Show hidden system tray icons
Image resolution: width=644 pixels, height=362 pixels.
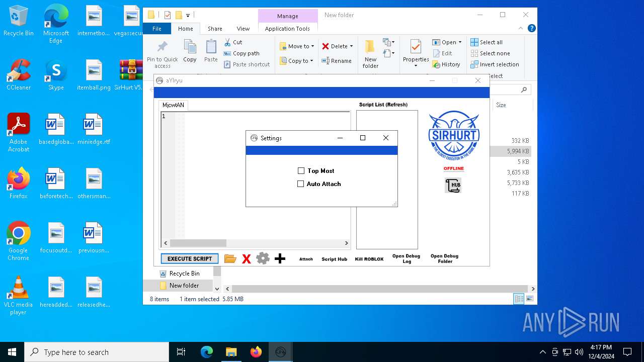(x=542, y=352)
